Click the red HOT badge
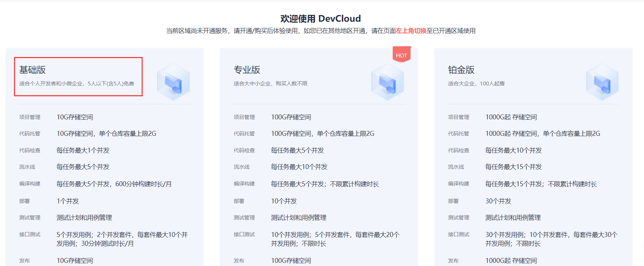The height and width of the screenshot is (266, 644). [401, 55]
